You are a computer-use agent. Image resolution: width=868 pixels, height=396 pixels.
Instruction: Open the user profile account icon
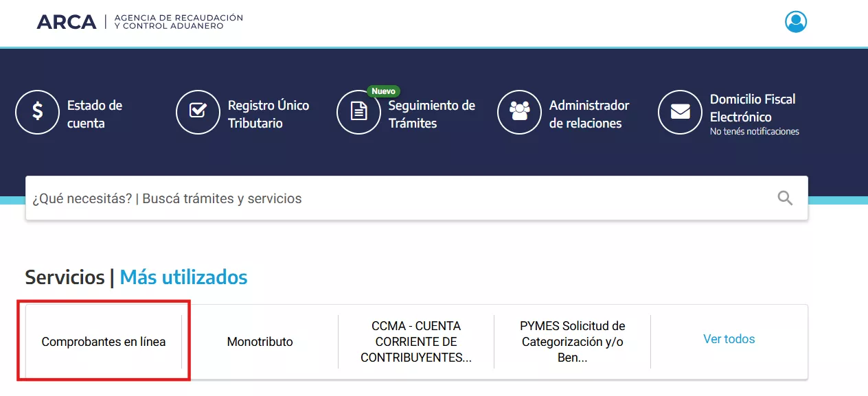[796, 21]
